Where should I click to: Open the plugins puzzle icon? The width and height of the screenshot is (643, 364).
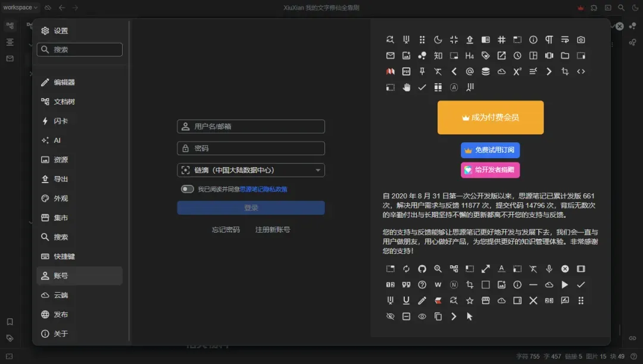[x=594, y=7]
